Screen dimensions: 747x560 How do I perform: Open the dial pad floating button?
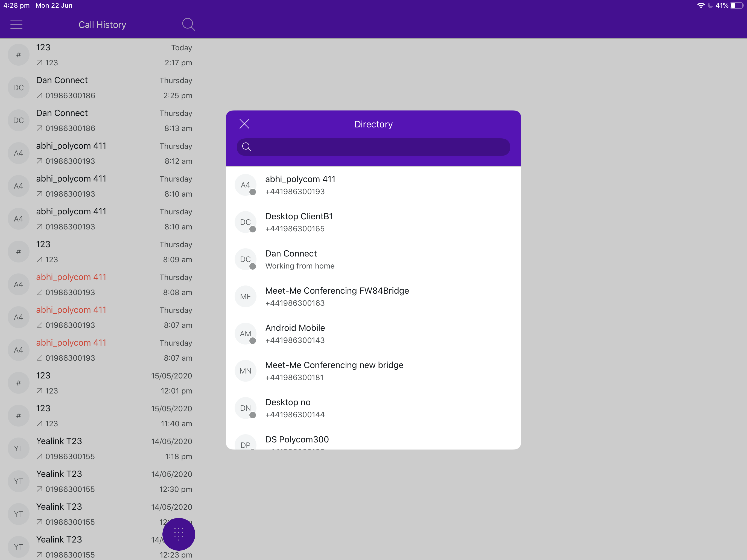(x=179, y=534)
